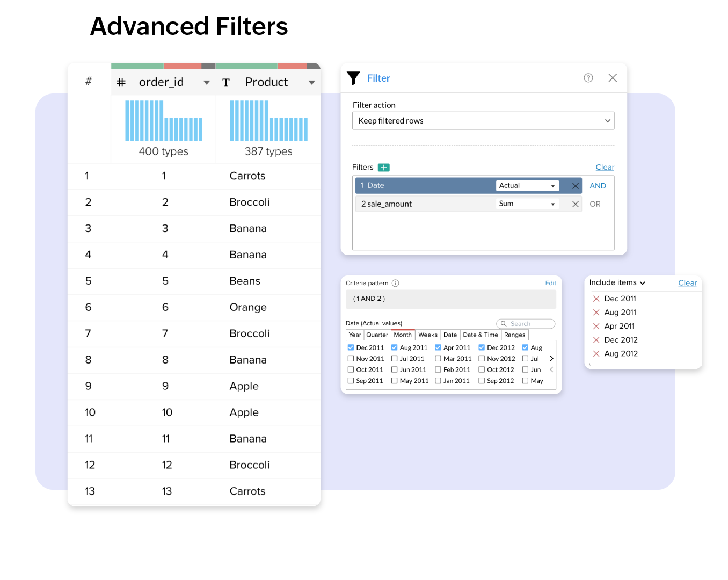728x580 pixels.
Task: Select the Ranges tab
Action: click(x=514, y=335)
